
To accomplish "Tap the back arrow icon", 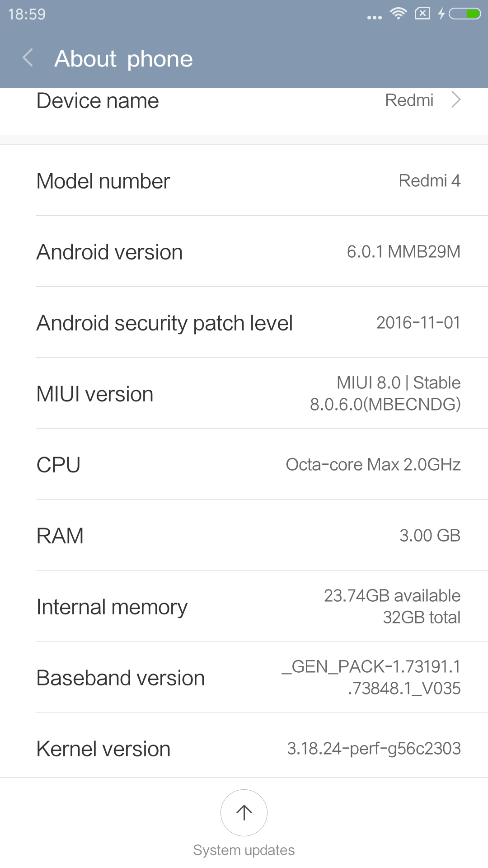I will coord(28,58).
